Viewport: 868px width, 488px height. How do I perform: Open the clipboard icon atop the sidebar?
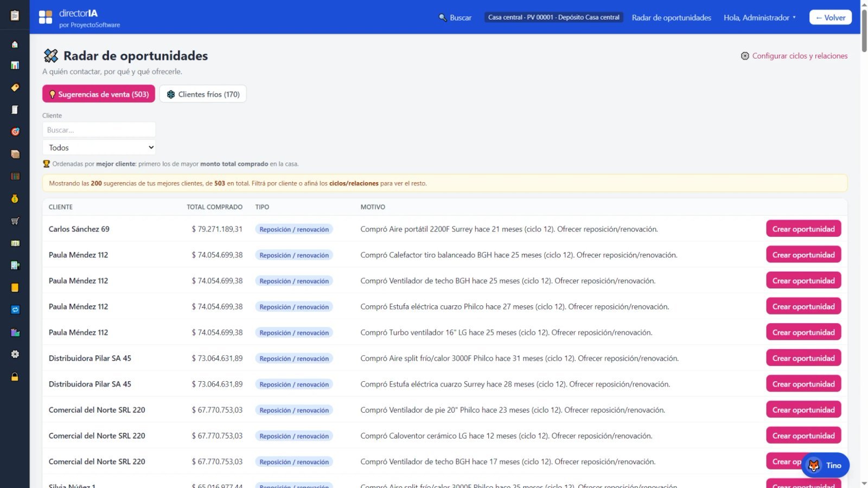pyautogui.click(x=15, y=15)
